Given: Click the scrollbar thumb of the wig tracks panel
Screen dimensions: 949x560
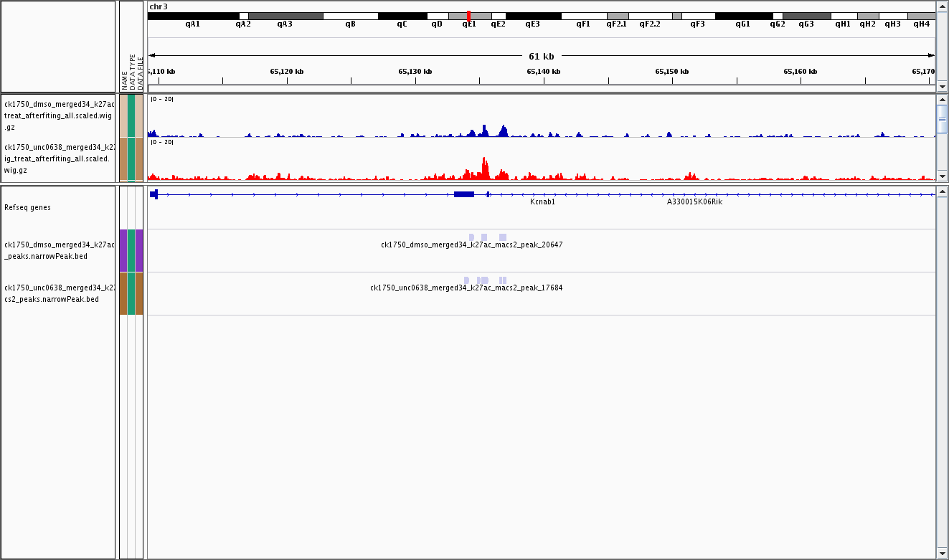Looking at the screenshot, I should point(942,120).
